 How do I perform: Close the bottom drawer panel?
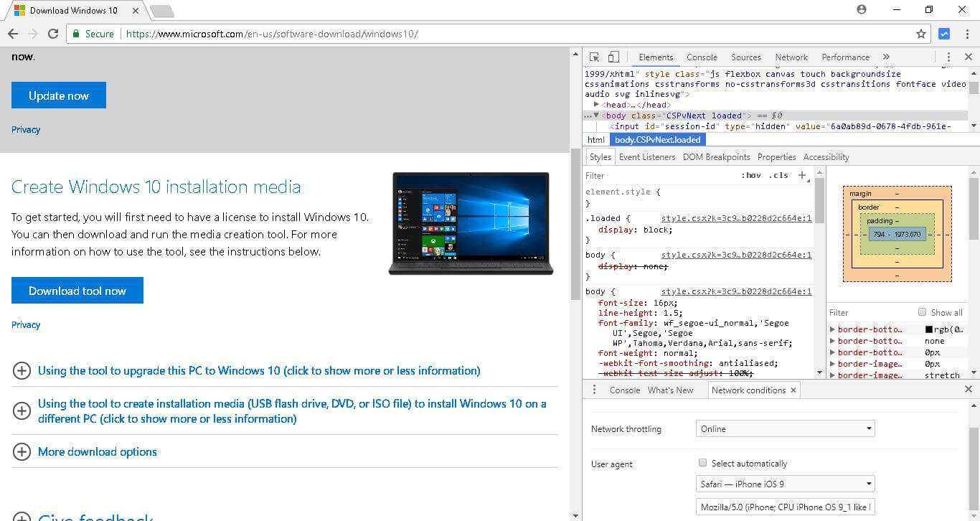tap(968, 390)
